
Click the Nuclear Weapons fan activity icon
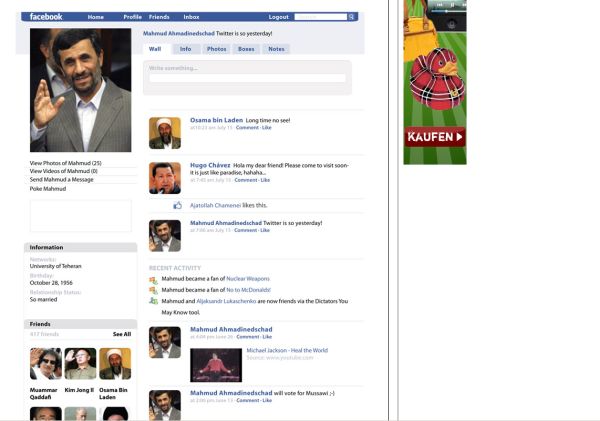pos(153,279)
